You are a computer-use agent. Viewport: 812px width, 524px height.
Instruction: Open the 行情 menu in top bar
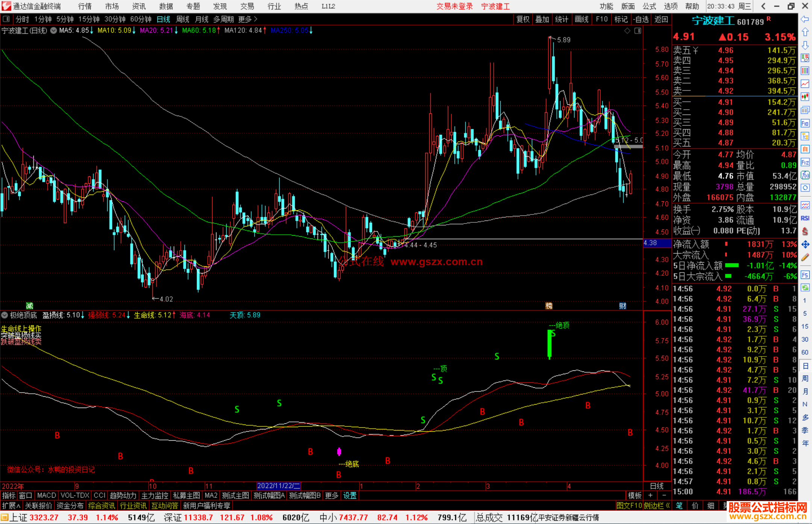(85, 6)
